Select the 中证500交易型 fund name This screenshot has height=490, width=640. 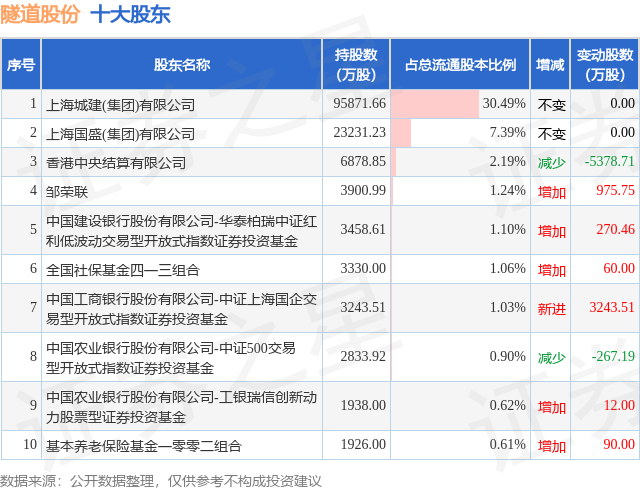point(171,358)
